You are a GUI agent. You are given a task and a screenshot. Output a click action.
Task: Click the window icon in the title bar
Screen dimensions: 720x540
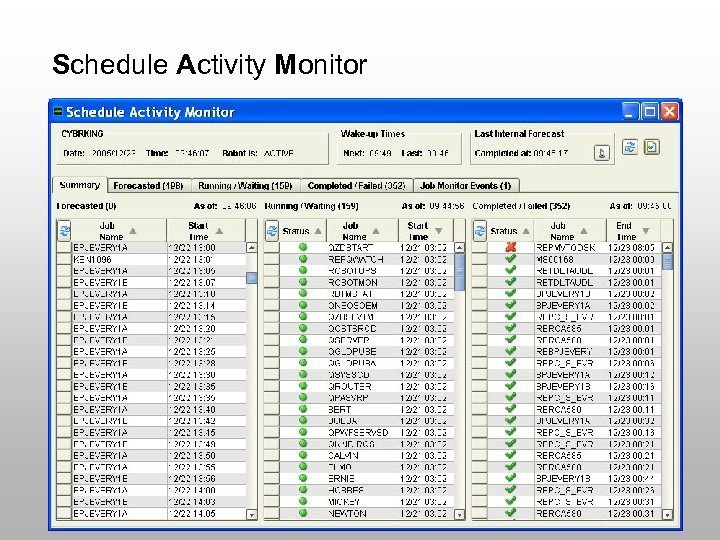58,112
